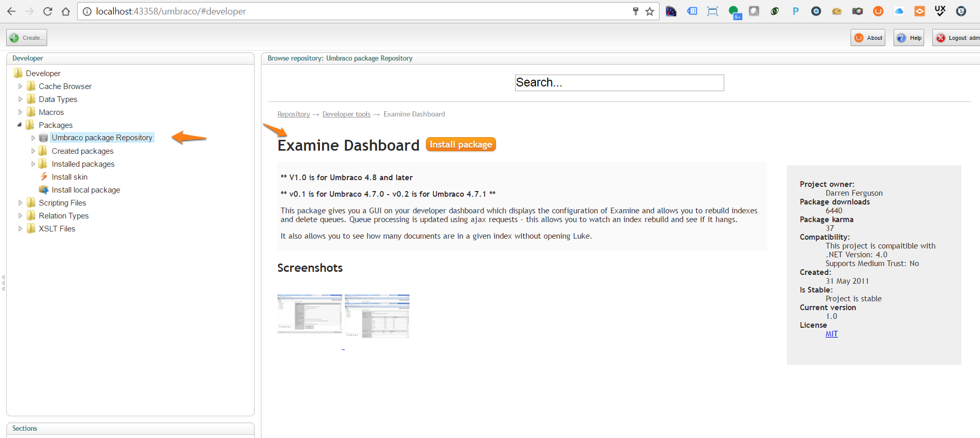Open Install skin item

69,177
